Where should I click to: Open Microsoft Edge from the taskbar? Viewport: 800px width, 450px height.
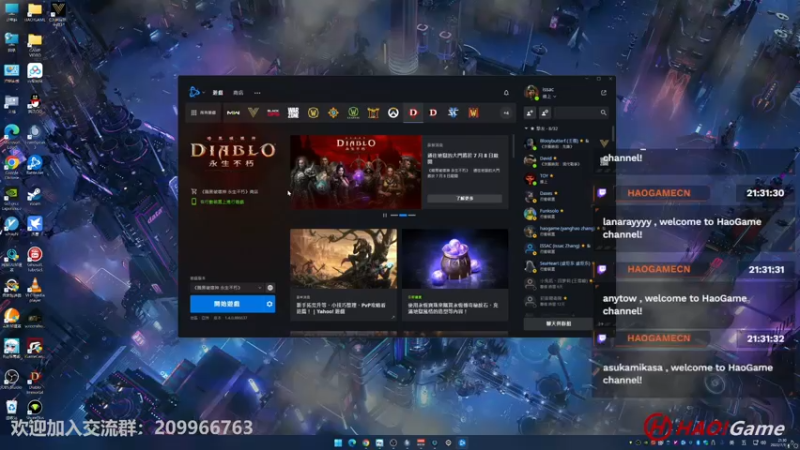(x=352, y=443)
